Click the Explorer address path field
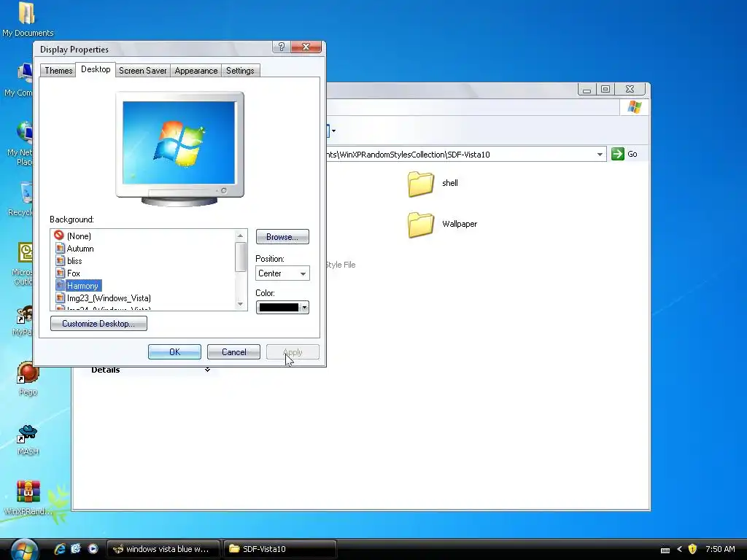The height and width of the screenshot is (560, 747). coord(460,155)
